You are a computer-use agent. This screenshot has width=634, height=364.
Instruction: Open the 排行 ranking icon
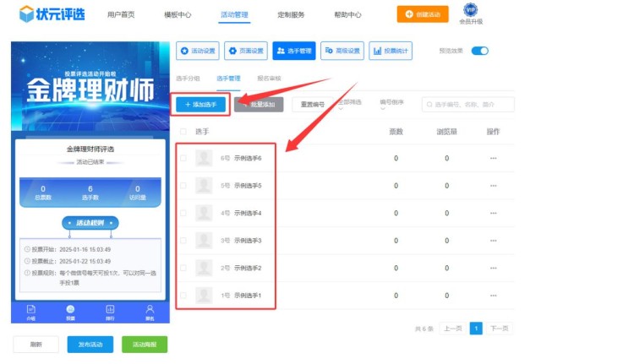pyautogui.click(x=110, y=312)
